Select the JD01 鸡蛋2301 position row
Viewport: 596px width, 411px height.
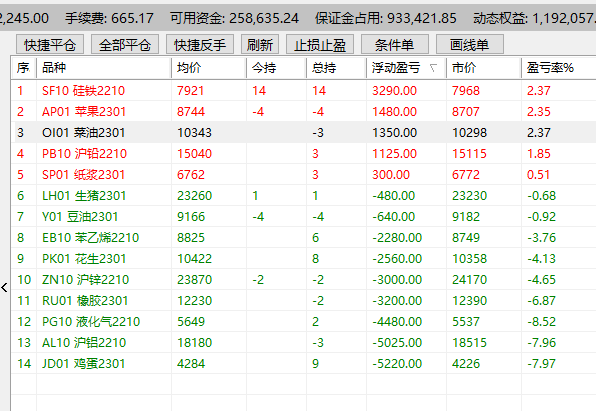point(303,363)
